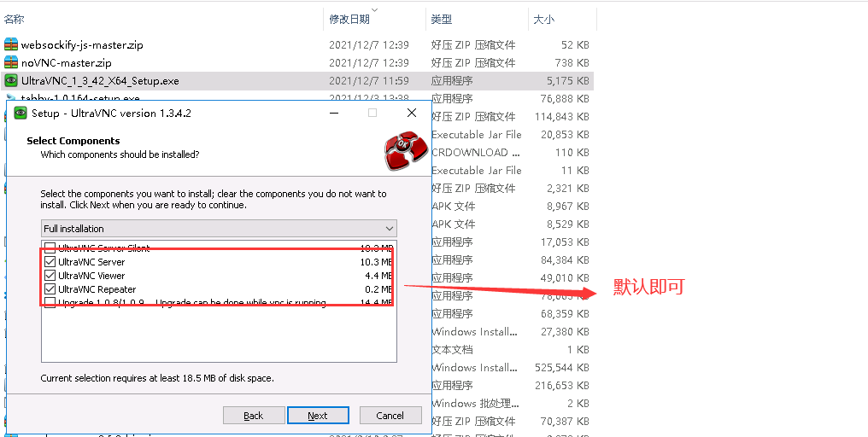The image size is (868, 437).
Task: Open the Full installation dropdown
Action: (x=219, y=229)
